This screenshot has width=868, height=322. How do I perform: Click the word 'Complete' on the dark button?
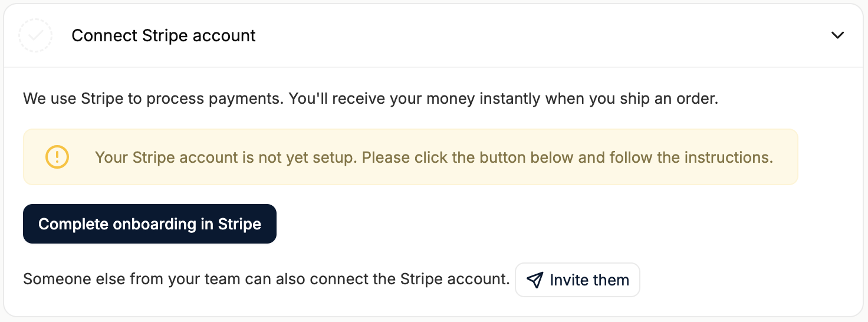73,224
